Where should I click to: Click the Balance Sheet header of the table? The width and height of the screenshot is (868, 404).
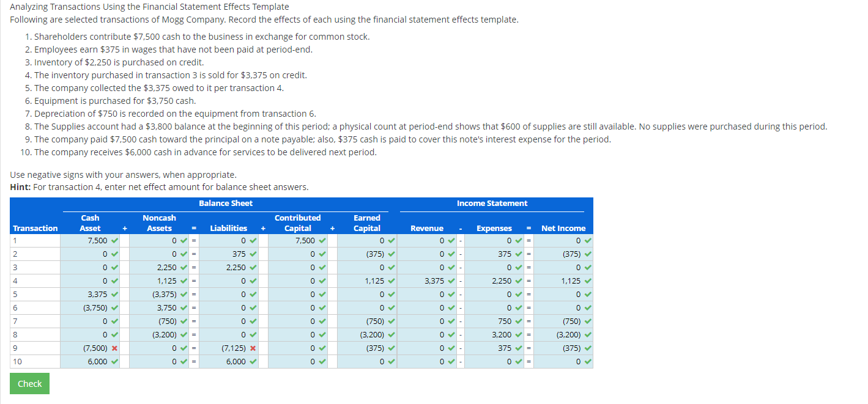coord(225,203)
